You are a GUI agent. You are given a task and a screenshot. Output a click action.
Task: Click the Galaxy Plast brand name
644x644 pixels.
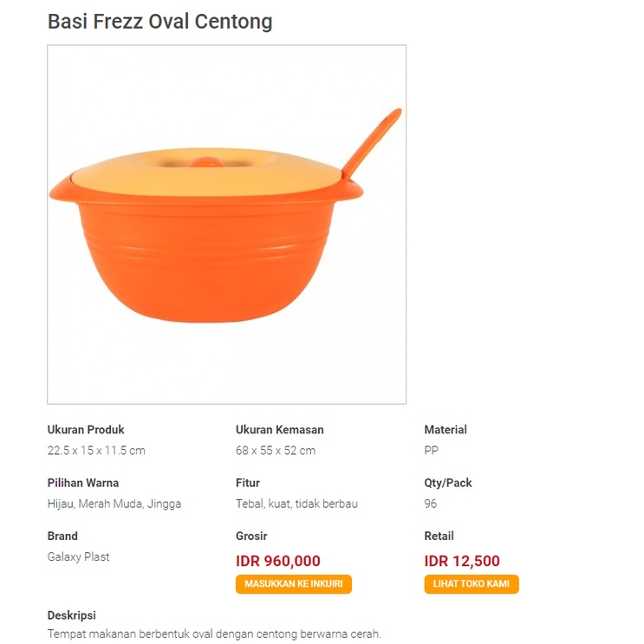pyautogui.click(x=79, y=557)
